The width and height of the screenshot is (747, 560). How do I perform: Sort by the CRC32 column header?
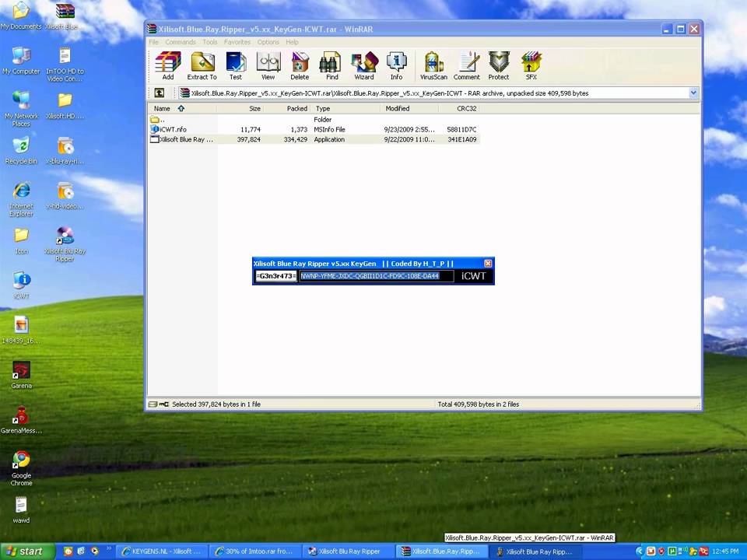click(459, 109)
